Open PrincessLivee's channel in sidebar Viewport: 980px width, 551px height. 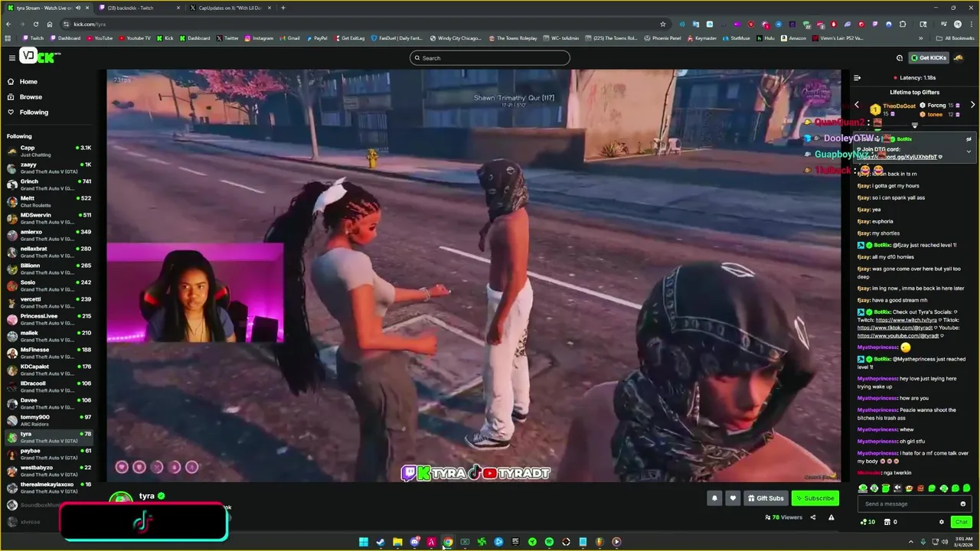[x=49, y=319]
